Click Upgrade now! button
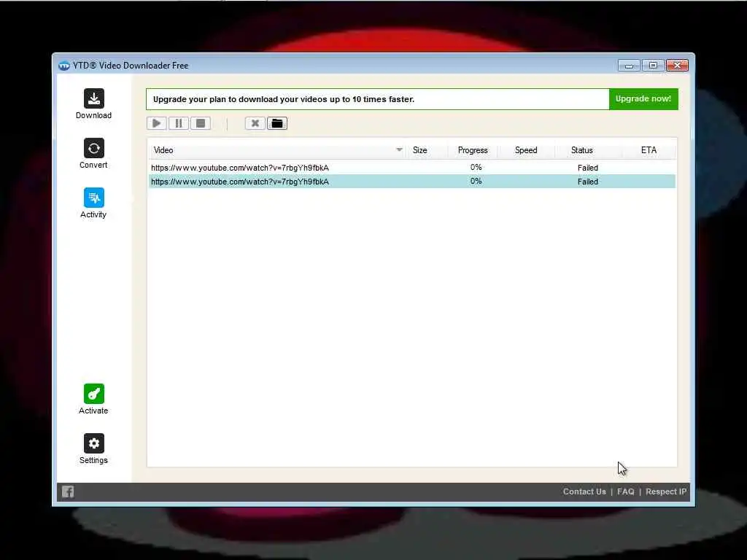Screen dimensions: 747x560 click(x=643, y=99)
